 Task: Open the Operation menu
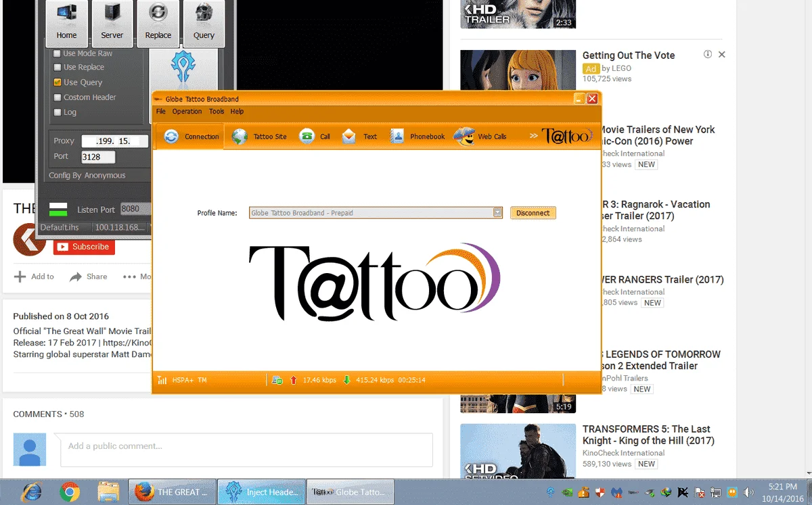point(187,112)
